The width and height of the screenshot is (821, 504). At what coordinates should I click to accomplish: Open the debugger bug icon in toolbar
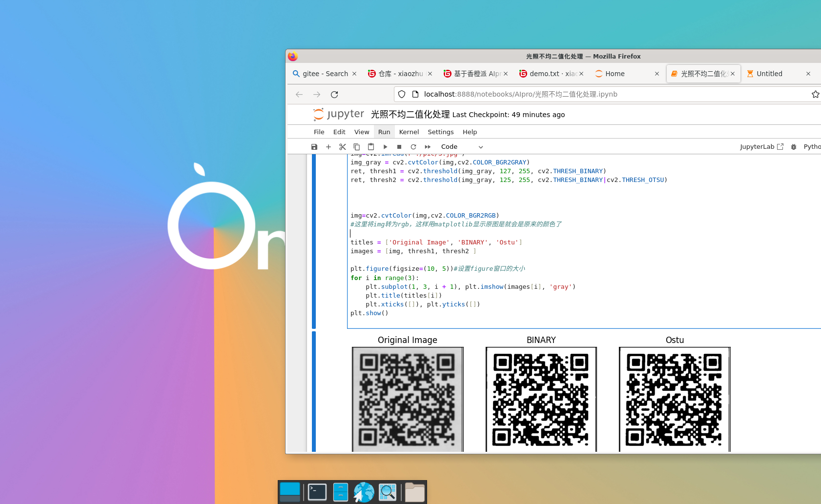(794, 147)
